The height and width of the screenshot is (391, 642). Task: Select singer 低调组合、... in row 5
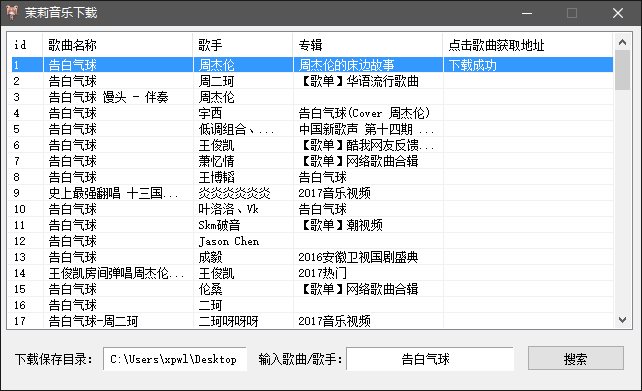click(x=236, y=129)
